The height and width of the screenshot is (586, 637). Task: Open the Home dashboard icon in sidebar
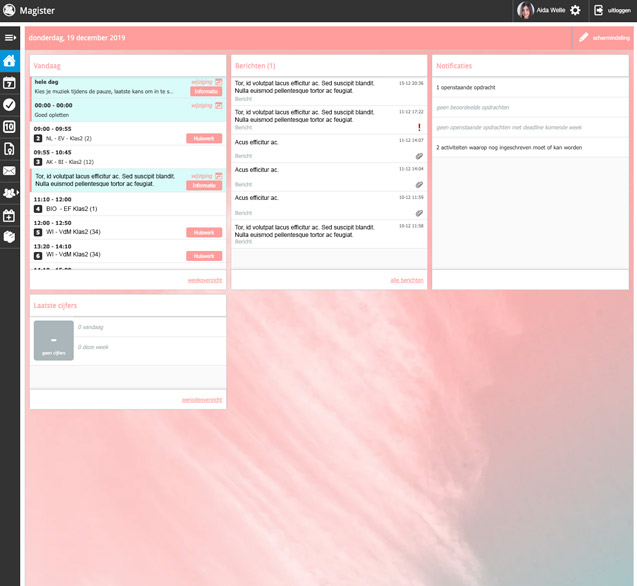(x=10, y=61)
